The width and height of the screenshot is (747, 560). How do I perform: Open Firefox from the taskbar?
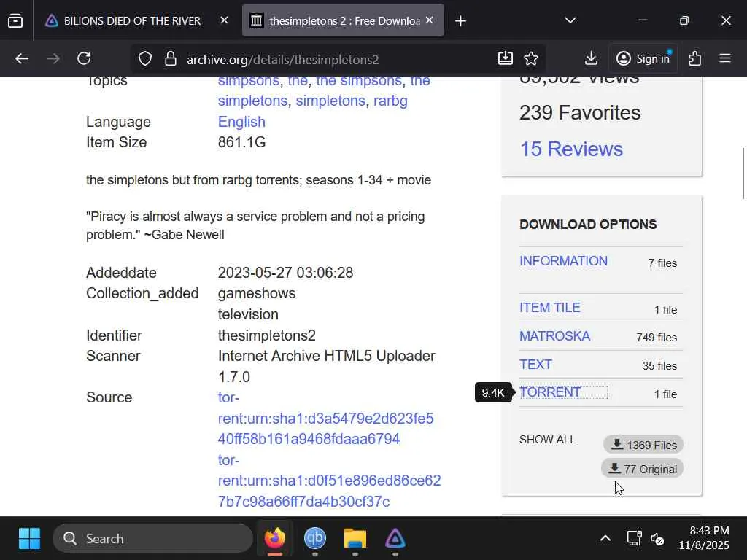pyautogui.click(x=274, y=539)
